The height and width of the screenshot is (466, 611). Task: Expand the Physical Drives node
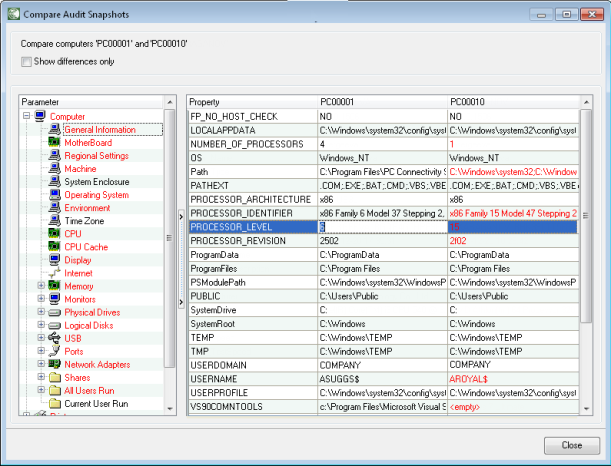pyautogui.click(x=41, y=312)
